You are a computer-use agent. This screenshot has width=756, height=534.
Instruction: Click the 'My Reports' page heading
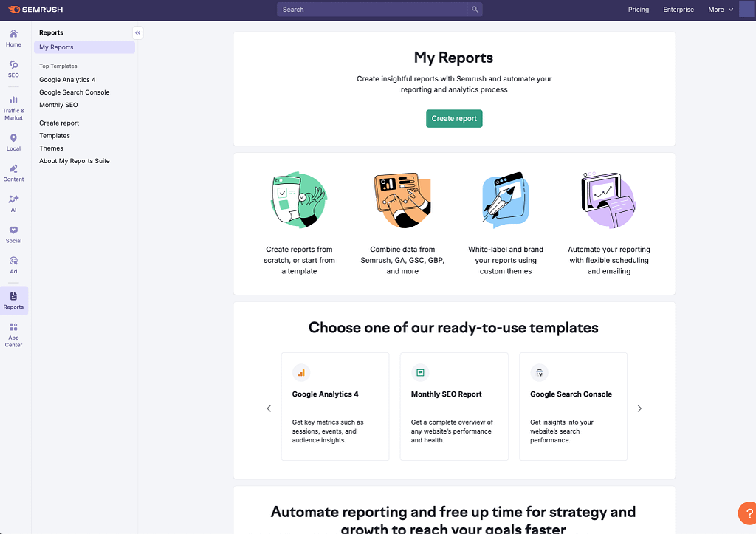pyautogui.click(x=453, y=58)
